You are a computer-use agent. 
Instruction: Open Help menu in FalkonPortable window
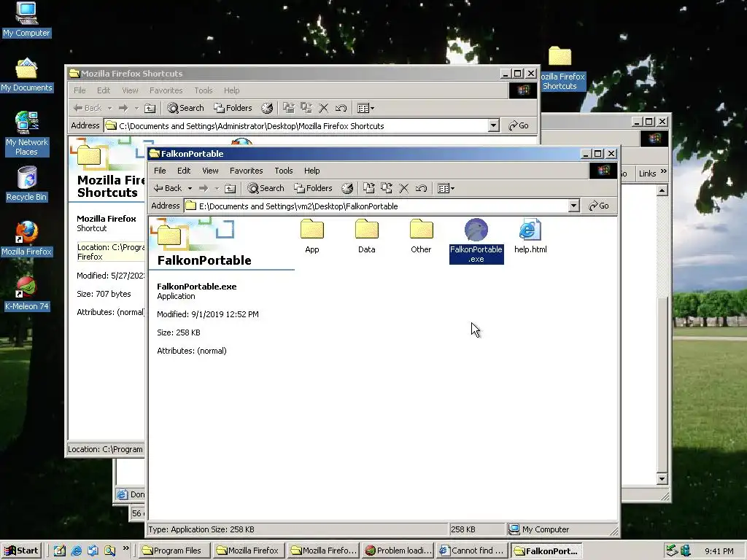pos(312,171)
